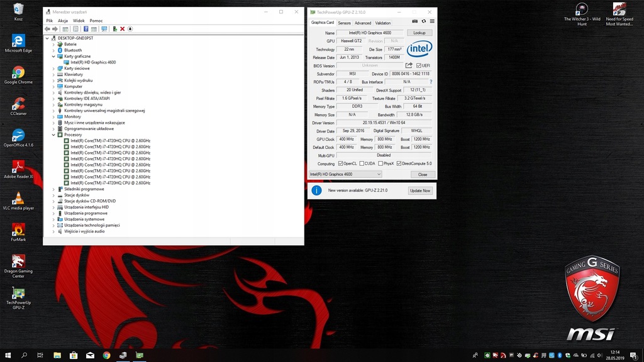Click the help icon in Device Manager toolbar
The image size is (644, 362).
tap(86, 29)
